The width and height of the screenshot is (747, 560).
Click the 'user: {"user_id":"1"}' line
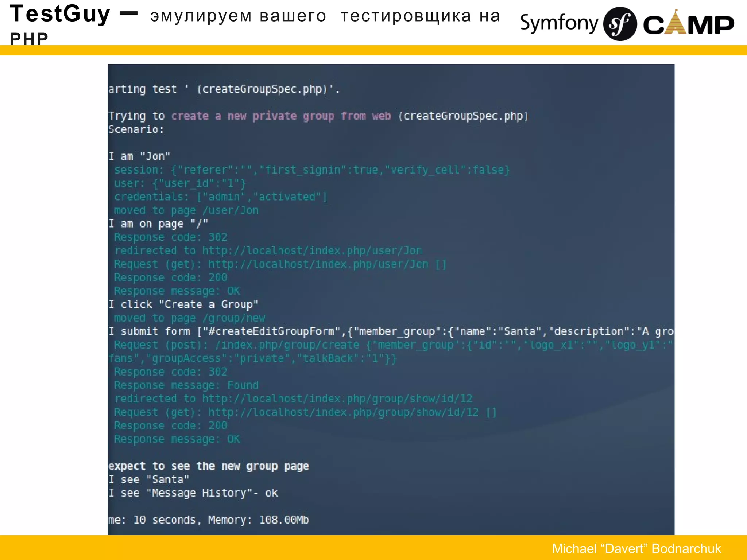point(180,183)
